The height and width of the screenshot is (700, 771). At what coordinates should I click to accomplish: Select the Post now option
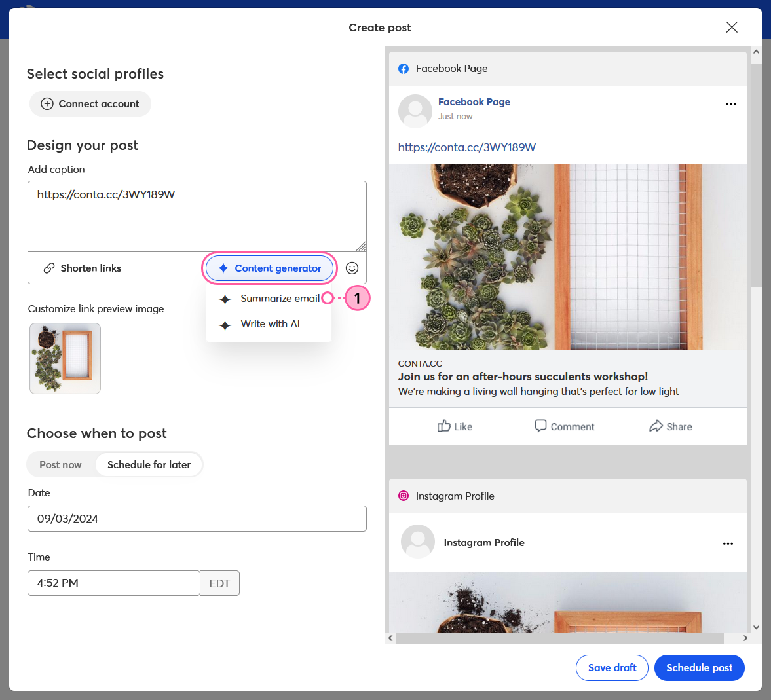pos(60,464)
